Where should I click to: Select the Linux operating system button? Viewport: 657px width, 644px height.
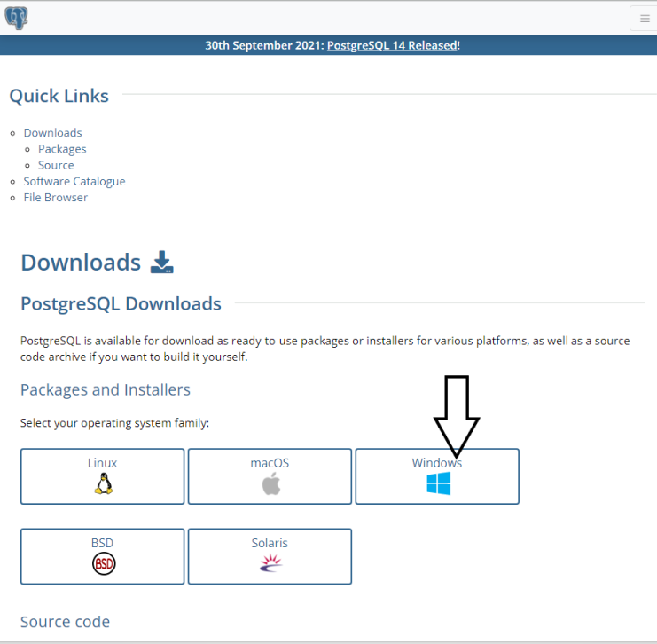pyautogui.click(x=102, y=476)
